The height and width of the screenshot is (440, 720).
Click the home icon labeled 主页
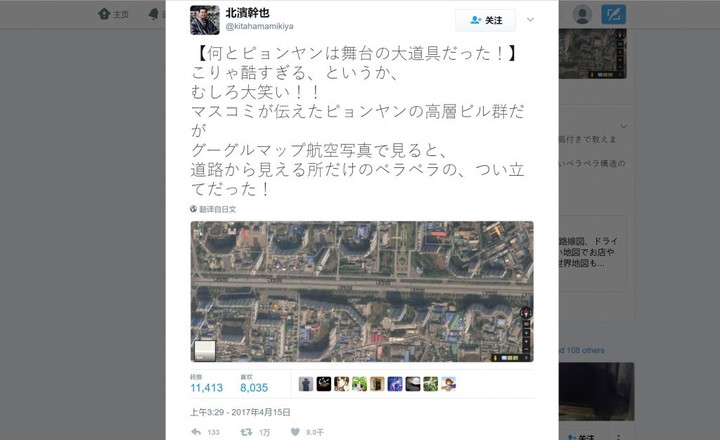(104, 14)
